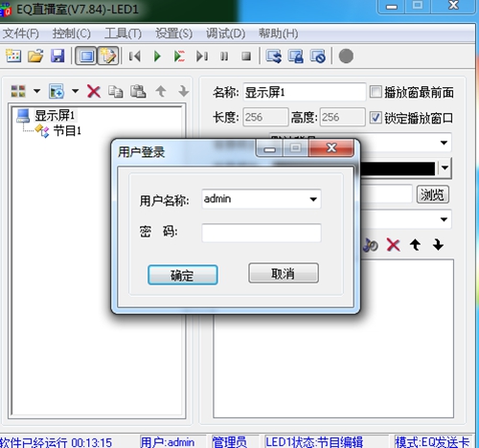Open the 控制(C) menu
The width and height of the screenshot is (479, 448).
click(x=72, y=34)
